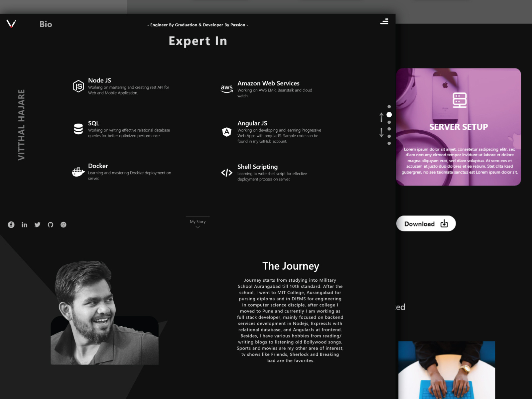The width and height of the screenshot is (532, 399).
Task: Click the Shell Scripting code icon
Action: pyautogui.click(x=227, y=173)
